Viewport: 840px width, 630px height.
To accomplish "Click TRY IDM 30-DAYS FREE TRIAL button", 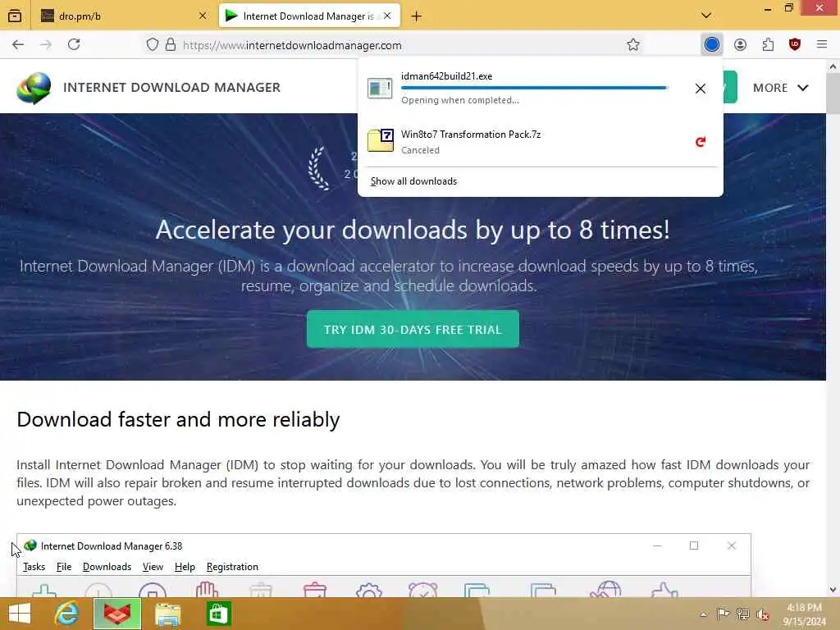I will (x=413, y=329).
